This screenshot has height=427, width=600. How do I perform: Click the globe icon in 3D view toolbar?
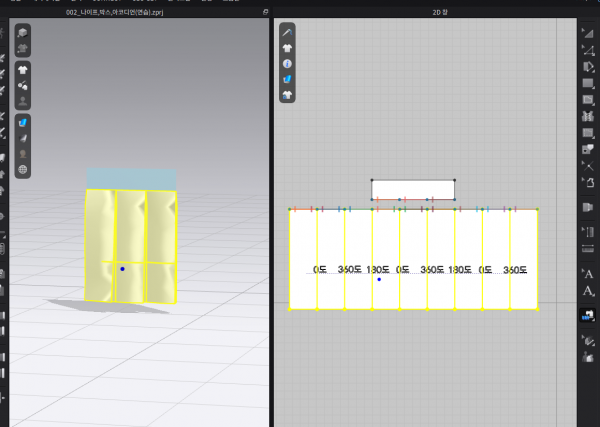(x=23, y=169)
